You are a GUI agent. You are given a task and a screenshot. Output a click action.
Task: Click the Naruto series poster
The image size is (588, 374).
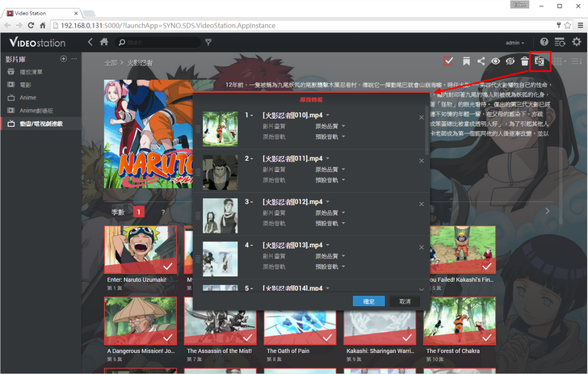click(x=149, y=134)
